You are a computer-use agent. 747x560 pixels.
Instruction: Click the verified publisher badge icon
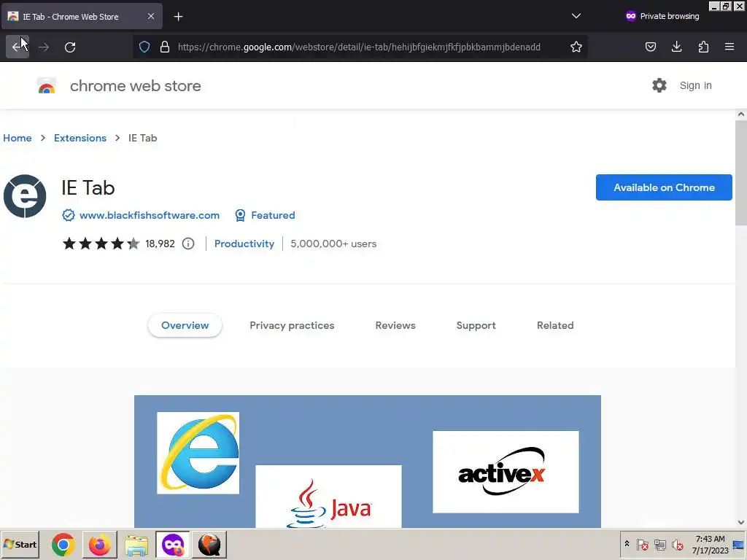69,215
